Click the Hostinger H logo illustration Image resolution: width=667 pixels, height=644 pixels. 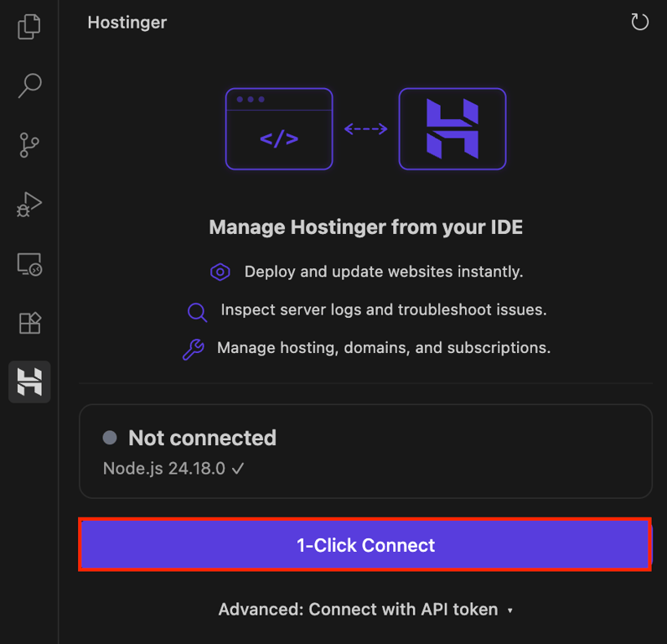[452, 129]
